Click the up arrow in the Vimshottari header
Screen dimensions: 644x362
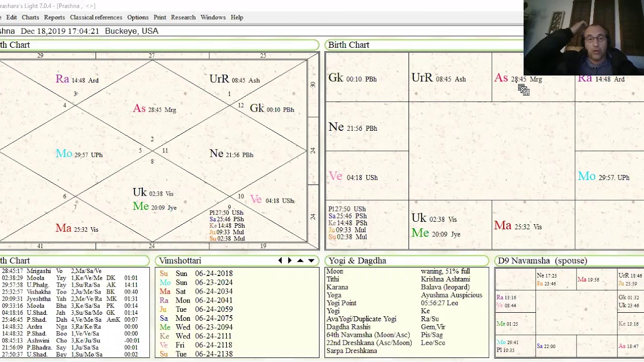tap(300, 260)
